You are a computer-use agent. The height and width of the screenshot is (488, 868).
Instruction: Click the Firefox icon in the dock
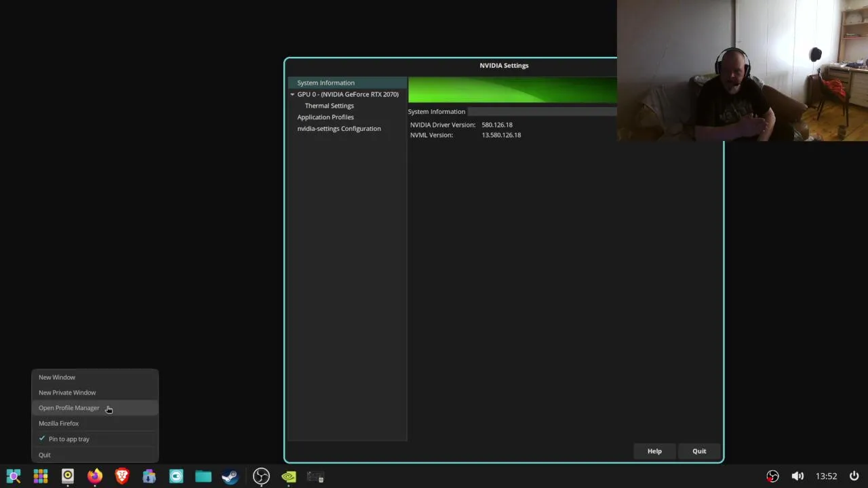click(95, 476)
